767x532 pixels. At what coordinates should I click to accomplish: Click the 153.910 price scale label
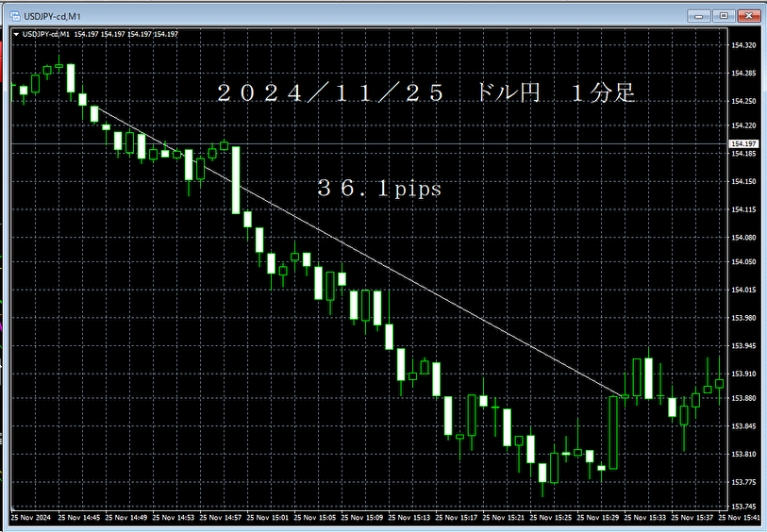(743, 374)
